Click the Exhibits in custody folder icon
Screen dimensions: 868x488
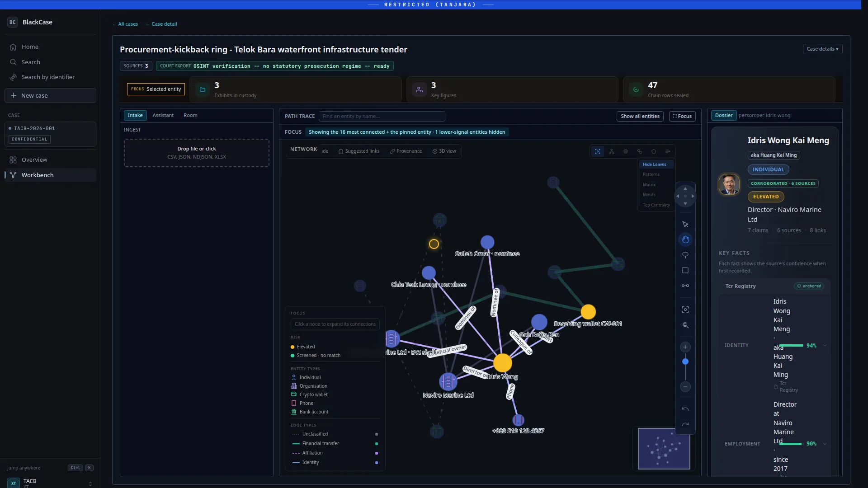click(203, 89)
